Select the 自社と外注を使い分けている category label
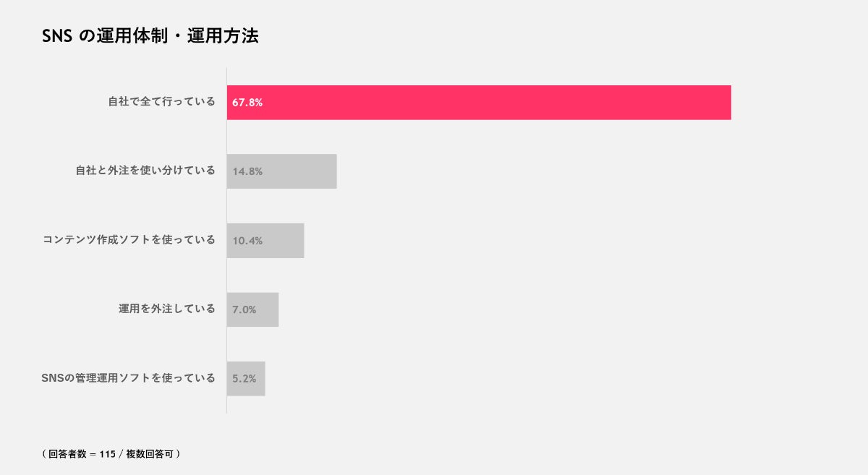The width and height of the screenshot is (868, 475). pyautogui.click(x=145, y=171)
